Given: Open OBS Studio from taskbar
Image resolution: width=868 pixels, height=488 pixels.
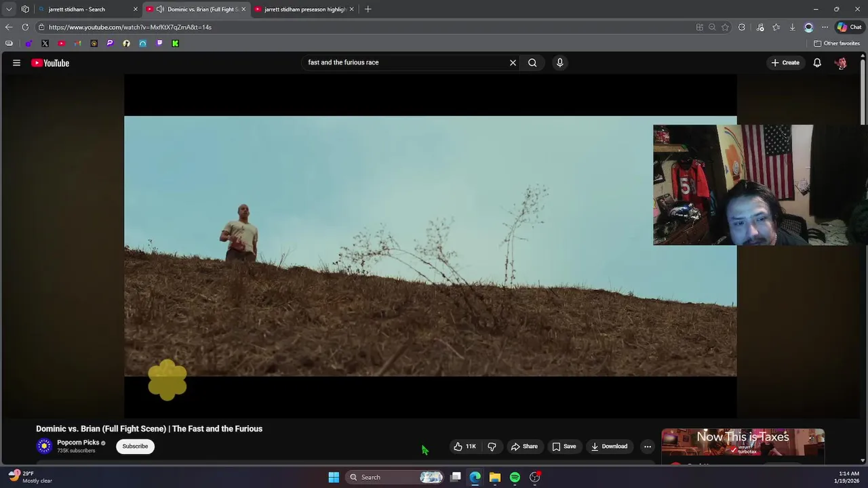Looking at the screenshot, I should click(534, 477).
